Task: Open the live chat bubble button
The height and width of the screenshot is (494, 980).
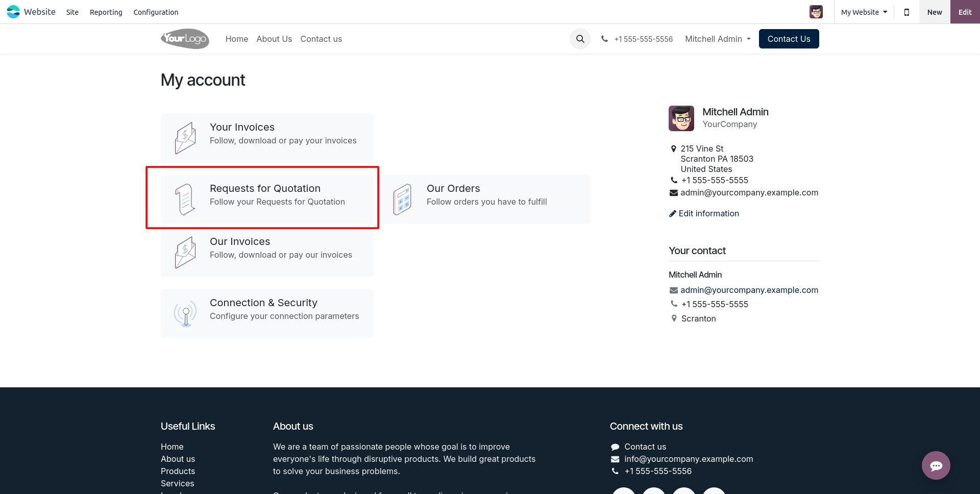Action: [x=936, y=465]
